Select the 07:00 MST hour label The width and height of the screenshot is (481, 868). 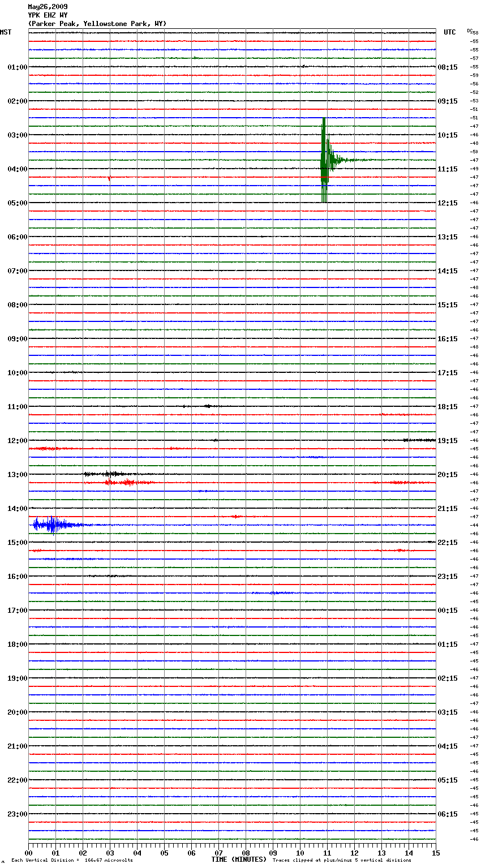coord(18,271)
